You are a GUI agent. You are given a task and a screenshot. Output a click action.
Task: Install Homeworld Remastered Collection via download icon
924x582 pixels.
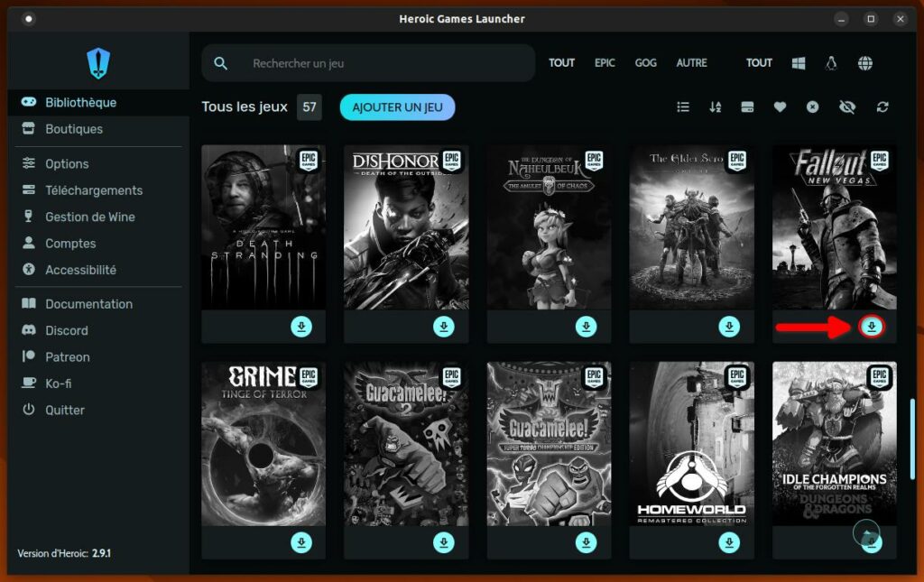pyautogui.click(x=729, y=542)
